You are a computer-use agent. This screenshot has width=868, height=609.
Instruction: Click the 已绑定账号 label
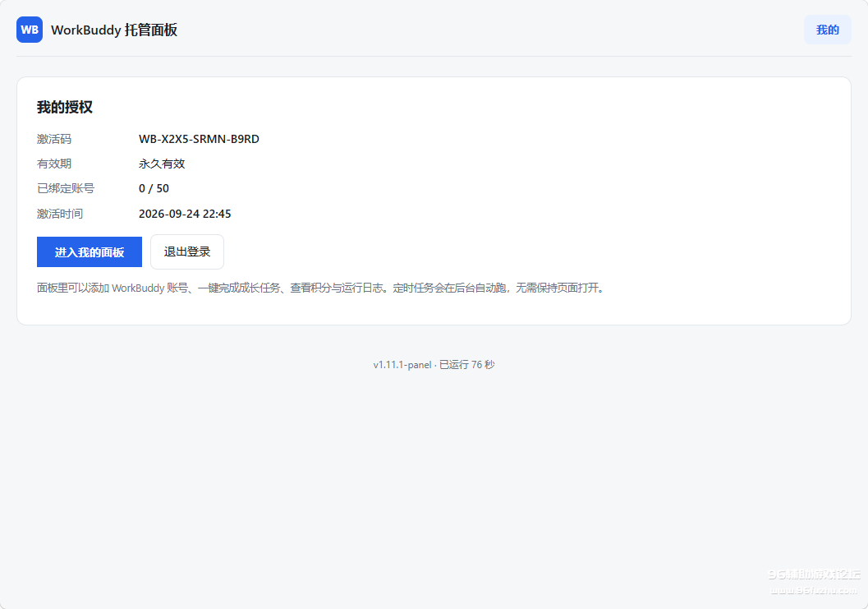(66, 188)
